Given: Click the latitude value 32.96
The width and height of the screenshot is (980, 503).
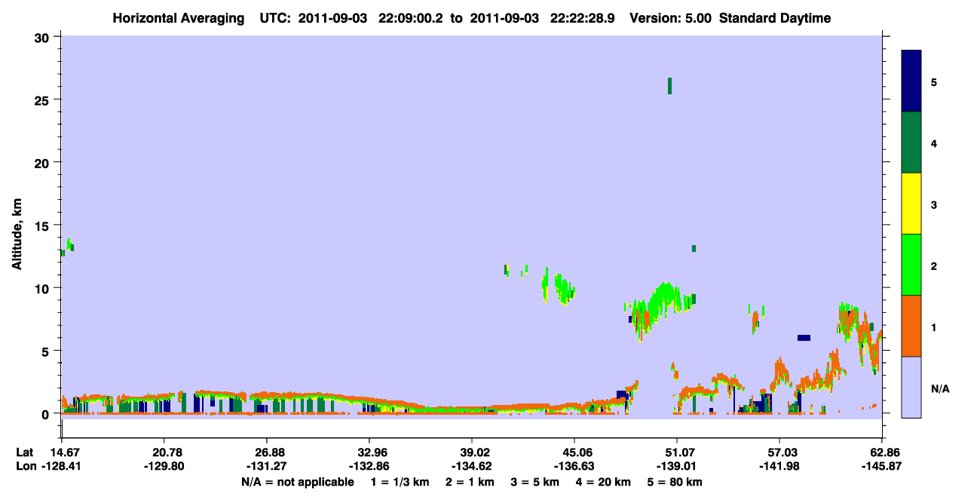Looking at the screenshot, I should [x=369, y=452].
